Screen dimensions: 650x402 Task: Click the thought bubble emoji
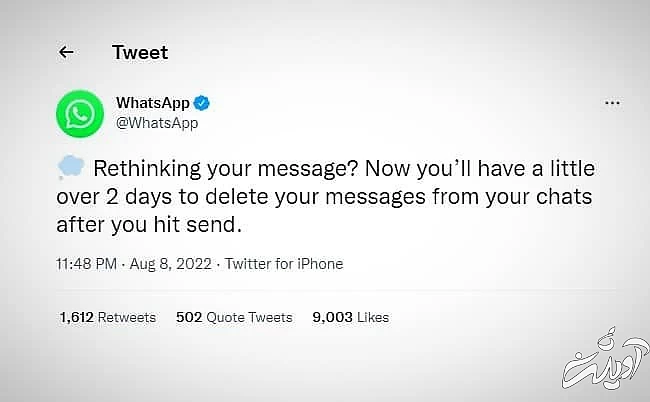point(70,167)
